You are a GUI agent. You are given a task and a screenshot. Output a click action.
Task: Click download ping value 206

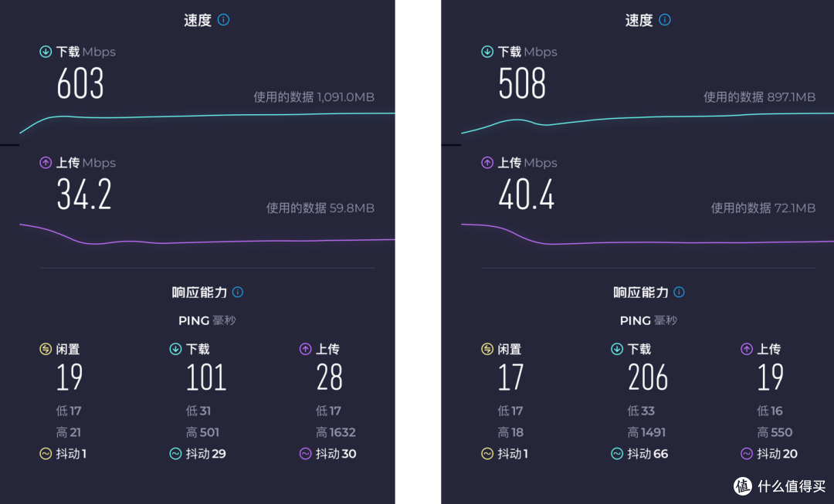(x=648, y=377)
